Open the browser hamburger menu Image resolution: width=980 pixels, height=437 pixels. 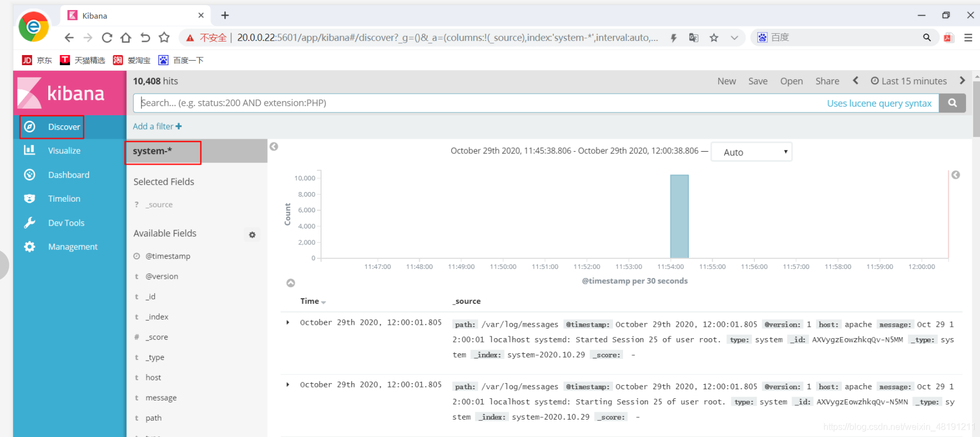[968, 38]
